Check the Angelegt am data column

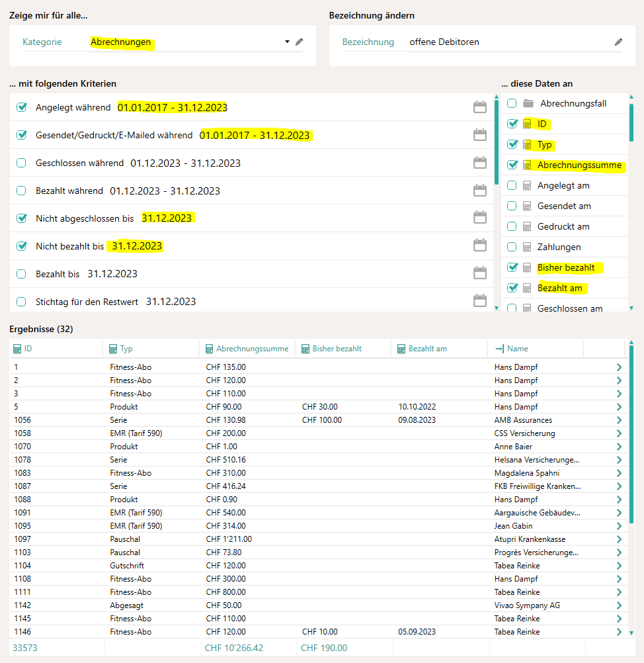pyautogui.click(x=512, y=185)
